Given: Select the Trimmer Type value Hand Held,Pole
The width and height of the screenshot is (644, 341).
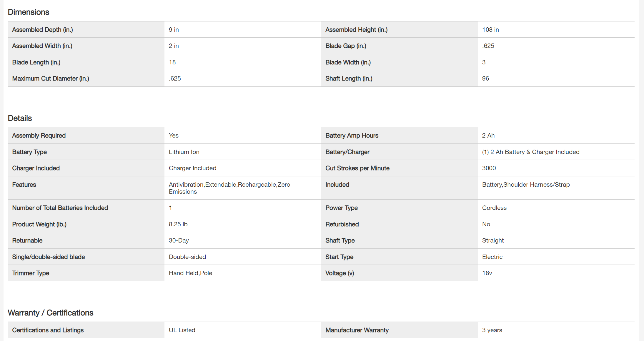Looking at the screenshot, I should 190,273.
